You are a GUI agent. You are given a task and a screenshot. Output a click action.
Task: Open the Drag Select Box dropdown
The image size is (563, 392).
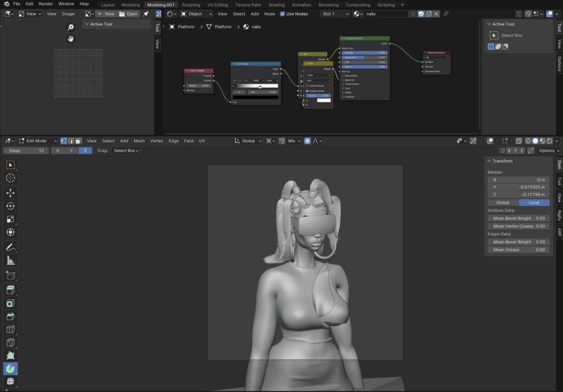coord(126,151)
